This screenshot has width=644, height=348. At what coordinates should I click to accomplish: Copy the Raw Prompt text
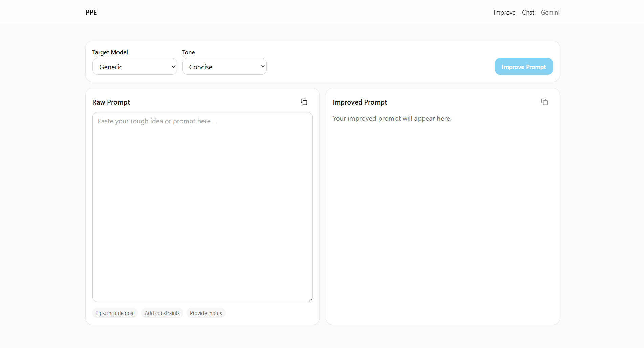point(304,102)
